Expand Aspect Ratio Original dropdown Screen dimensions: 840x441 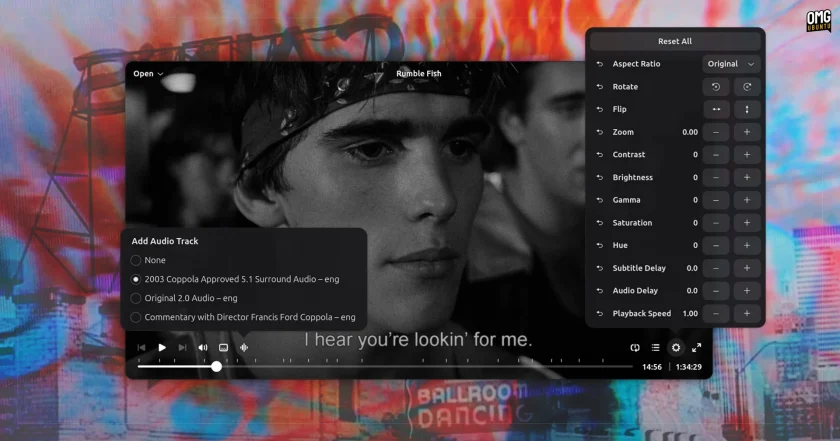[731, 64]
